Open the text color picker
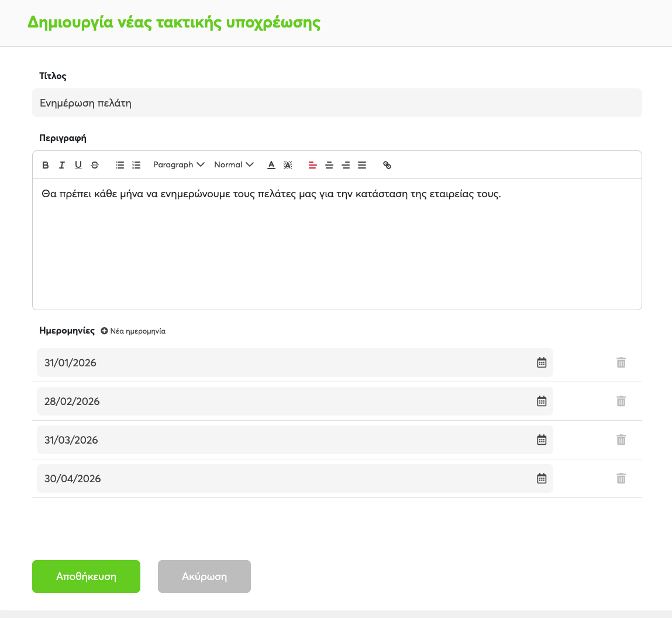 271,165
